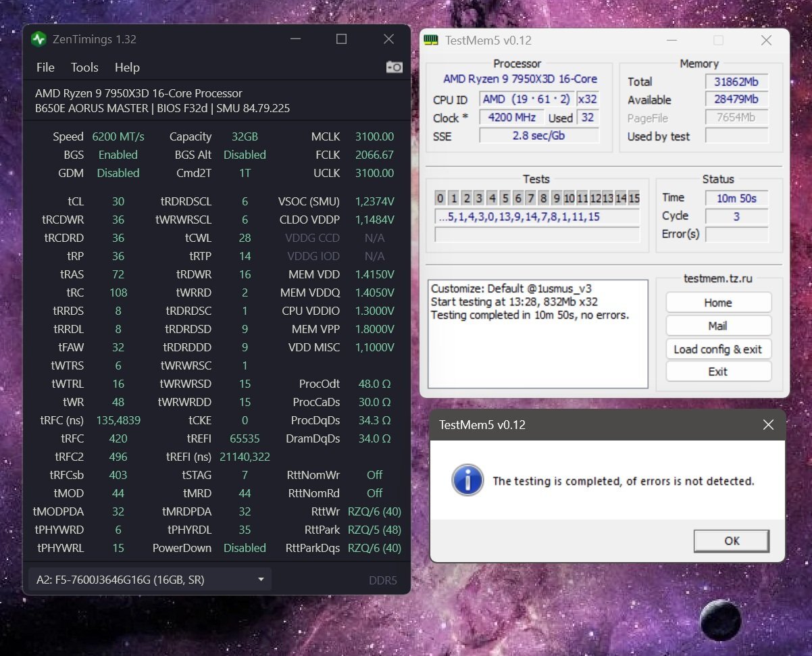Close the TestMem5 completion dialog with X
Viewport: 812px width, 656px height.
point(768,425)
